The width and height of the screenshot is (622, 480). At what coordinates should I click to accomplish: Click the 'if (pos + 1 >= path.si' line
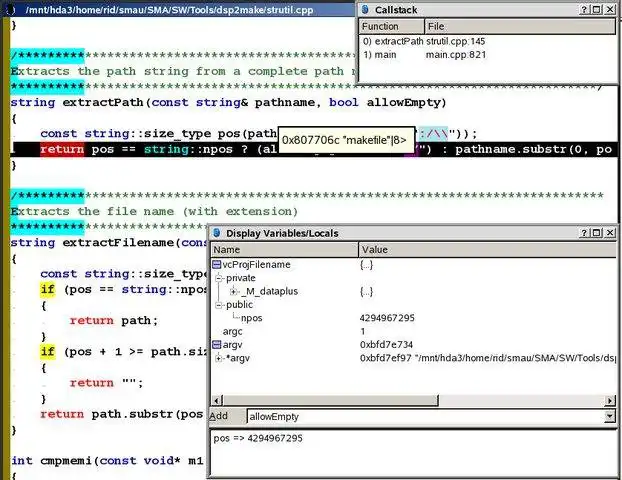tap(124, 352)
